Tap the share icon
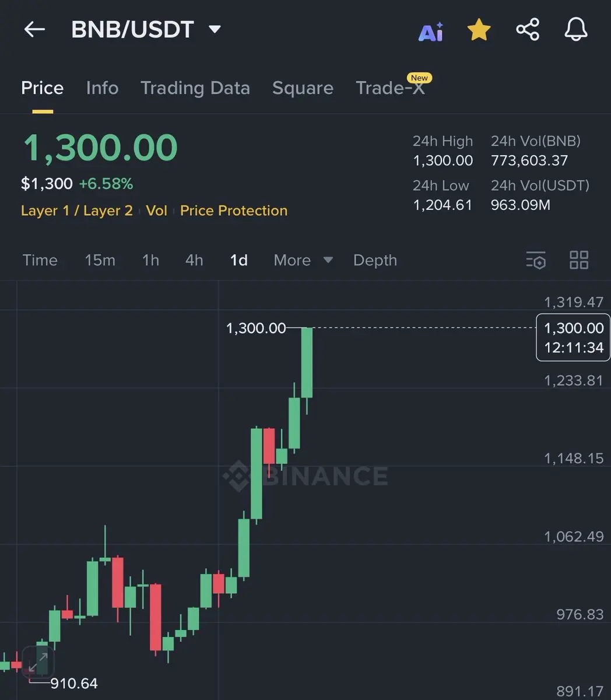 (x=528, y=30)
